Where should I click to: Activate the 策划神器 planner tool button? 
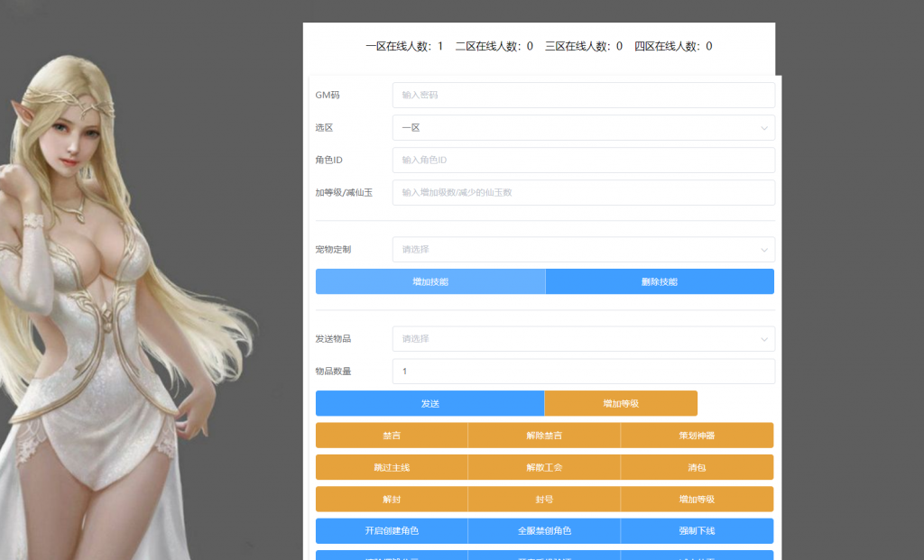click(x=697, y=435)
